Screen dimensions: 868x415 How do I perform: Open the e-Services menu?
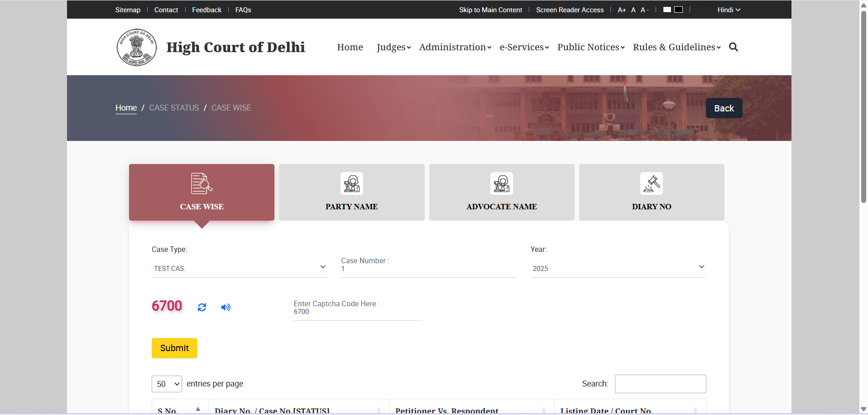tap(524, 47)
